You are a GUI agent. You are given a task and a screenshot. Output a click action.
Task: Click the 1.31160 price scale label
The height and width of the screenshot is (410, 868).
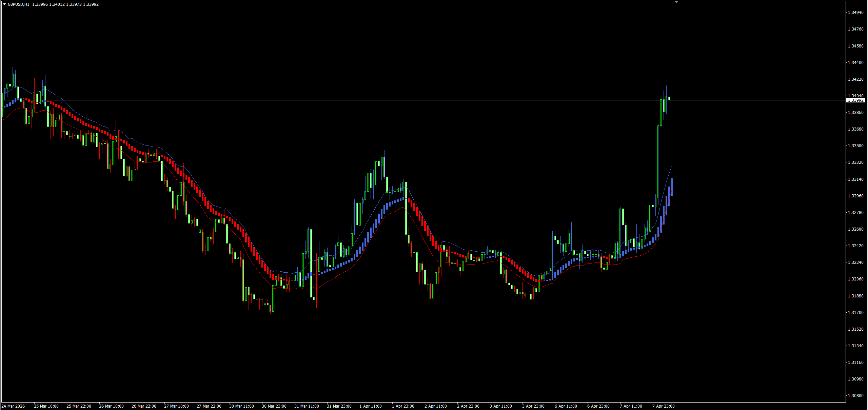point(855,363)
